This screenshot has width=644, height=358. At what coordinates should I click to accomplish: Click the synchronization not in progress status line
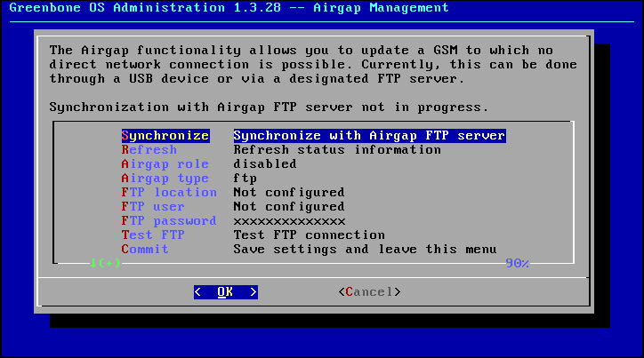pos(269,107)
